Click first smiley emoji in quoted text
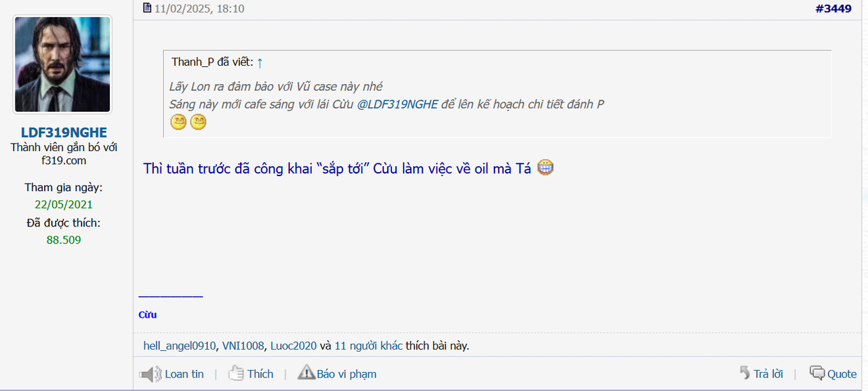The image size is (868, 391). point(178,123)
